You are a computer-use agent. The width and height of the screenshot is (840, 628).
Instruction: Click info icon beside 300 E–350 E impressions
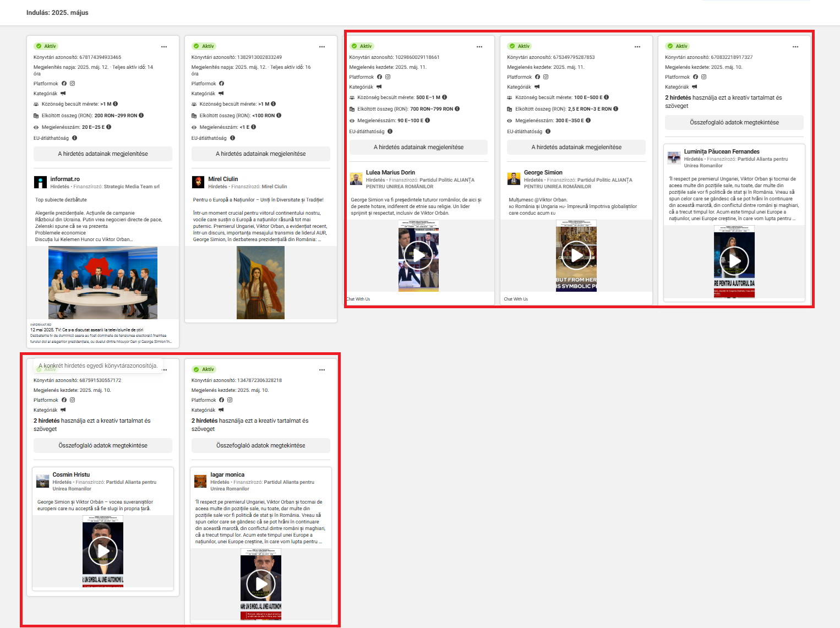pos(588,120)
